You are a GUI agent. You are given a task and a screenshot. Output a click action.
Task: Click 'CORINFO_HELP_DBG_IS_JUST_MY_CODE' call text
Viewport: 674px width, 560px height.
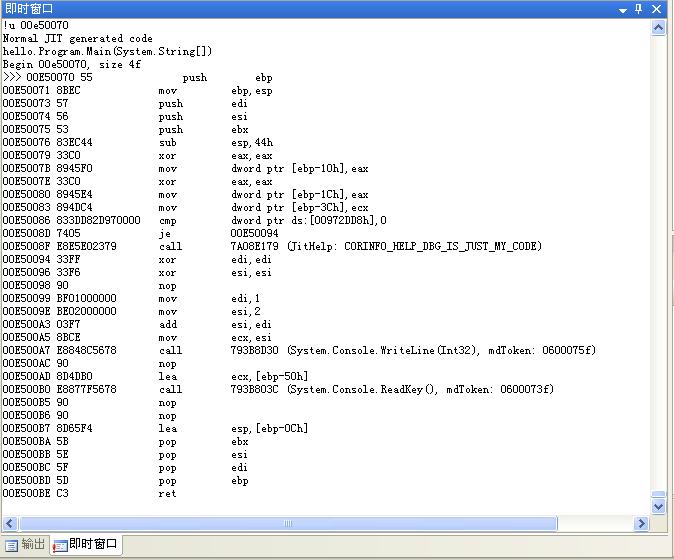[x=439, y=246]
